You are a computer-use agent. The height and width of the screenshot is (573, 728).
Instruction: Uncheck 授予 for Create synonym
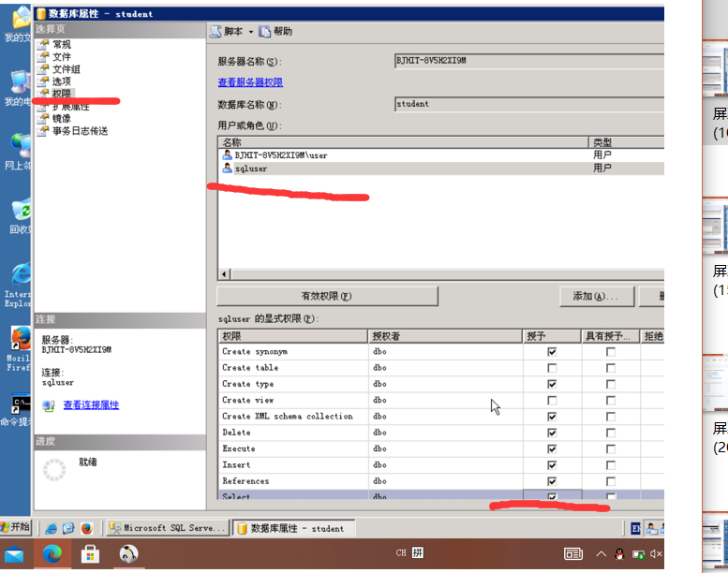(552, 352)
